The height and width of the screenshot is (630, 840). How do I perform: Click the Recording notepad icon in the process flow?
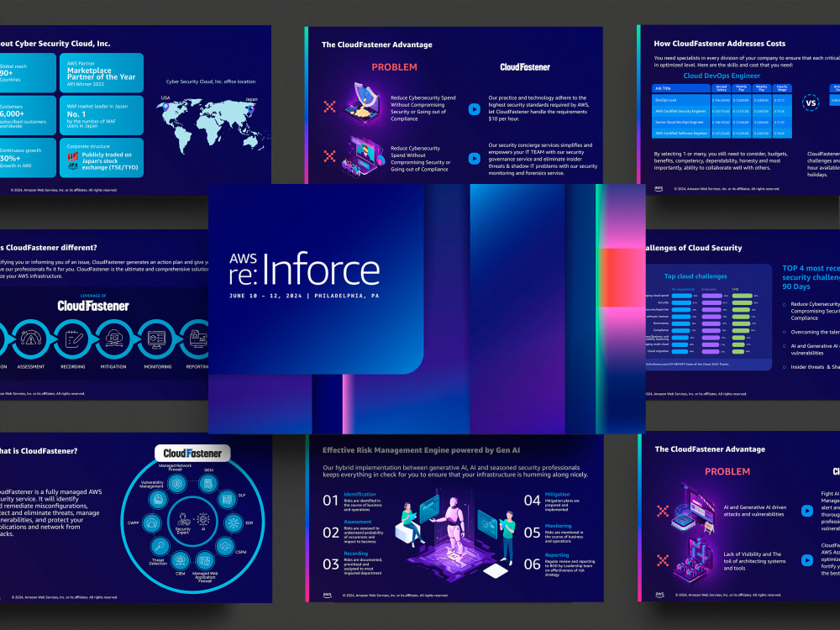pos(73,339)
